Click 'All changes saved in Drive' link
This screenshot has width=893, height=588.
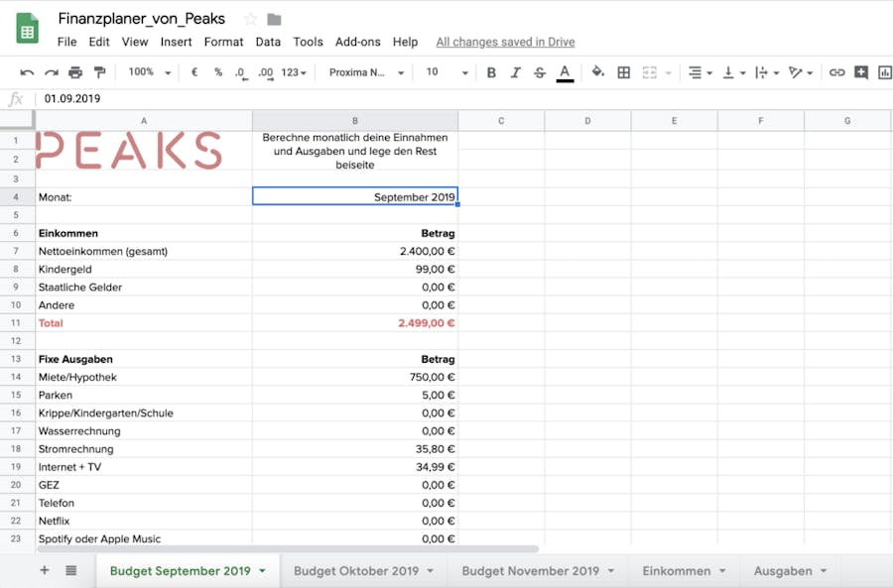[x=505, y=42]
